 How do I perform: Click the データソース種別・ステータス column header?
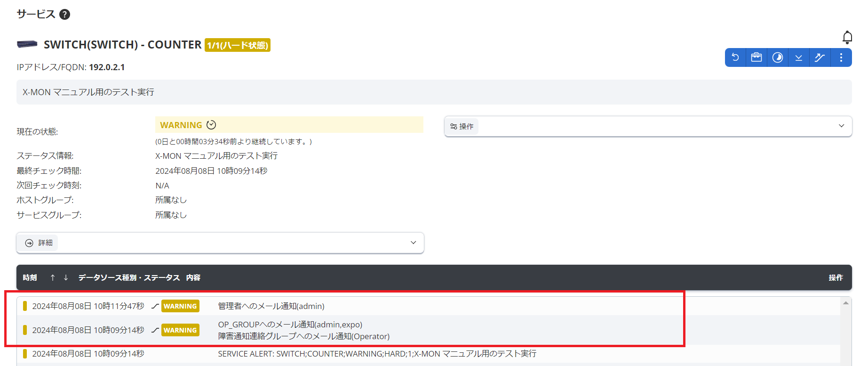129,277
